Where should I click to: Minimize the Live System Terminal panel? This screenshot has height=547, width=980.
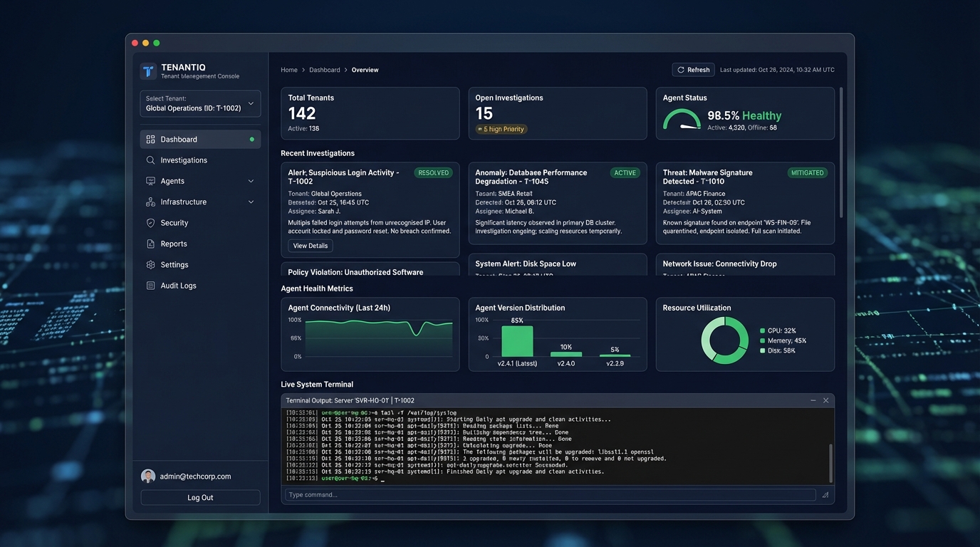(814, 400)
